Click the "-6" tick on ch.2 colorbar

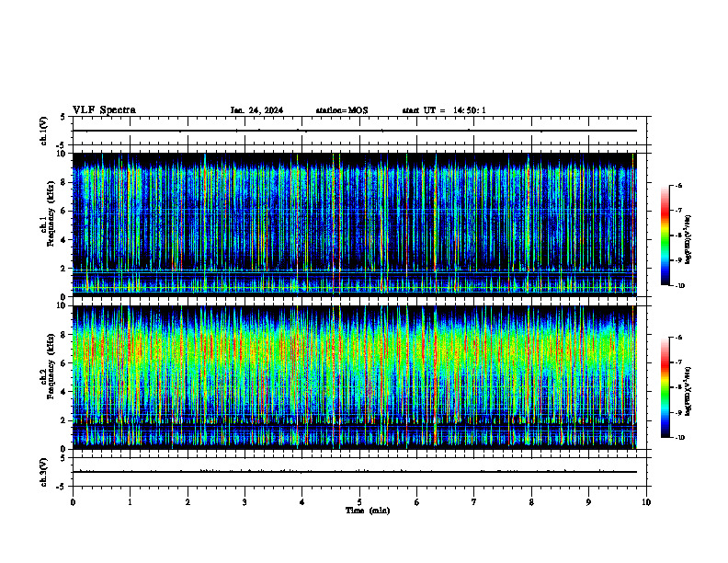(x=679, y=338)
